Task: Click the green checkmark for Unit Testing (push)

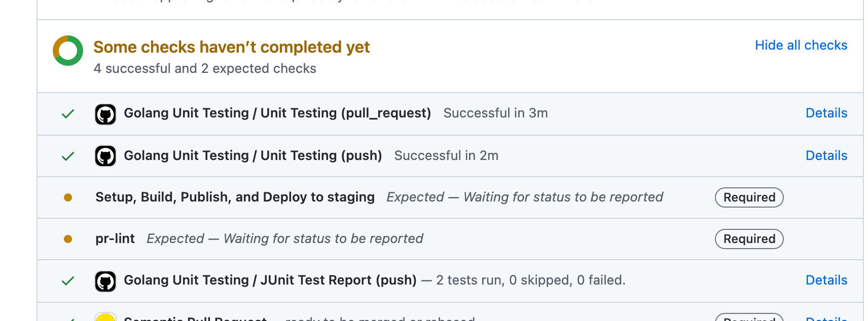Action: coord(67,155)
